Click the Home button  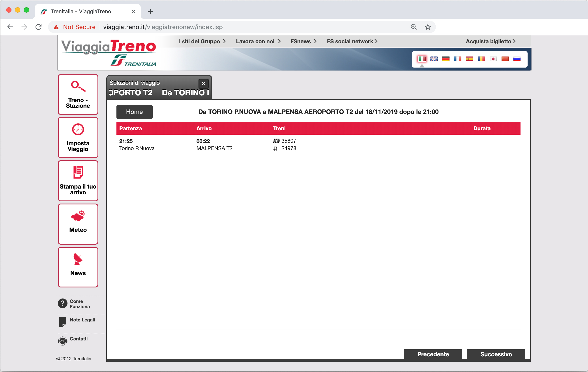(x=134, y=112)
